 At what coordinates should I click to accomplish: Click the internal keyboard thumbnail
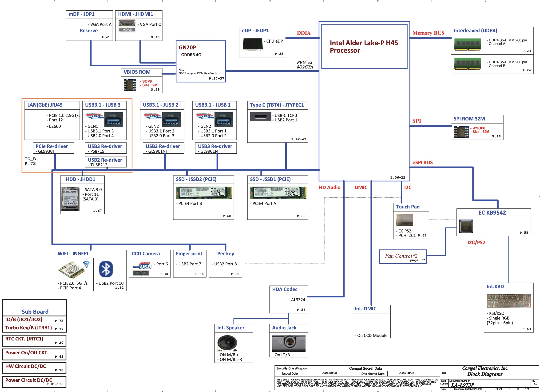tap(508, 300)
